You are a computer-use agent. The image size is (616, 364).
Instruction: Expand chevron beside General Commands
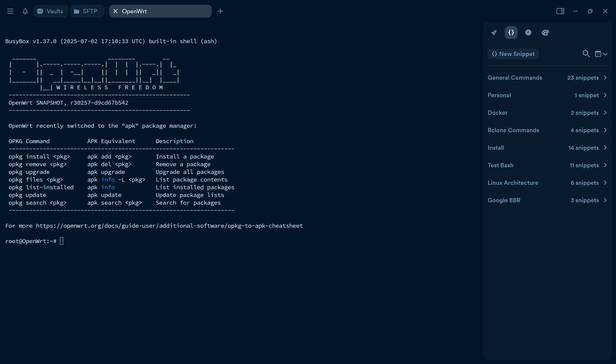605,78
